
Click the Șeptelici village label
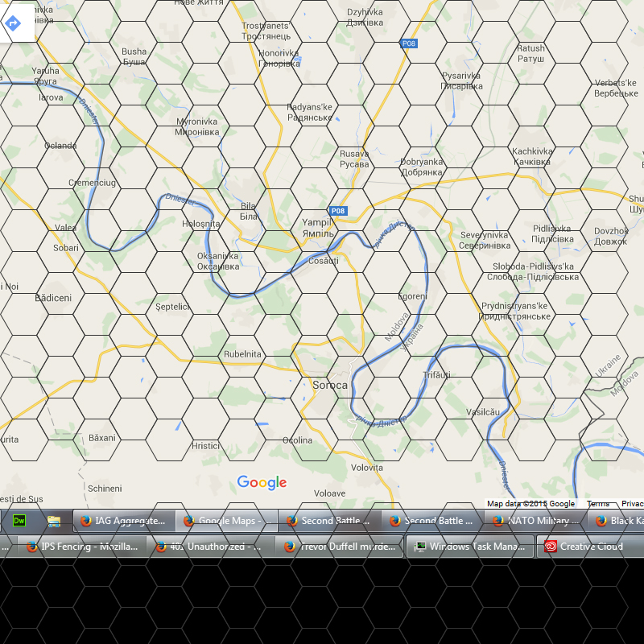[173, 307]
